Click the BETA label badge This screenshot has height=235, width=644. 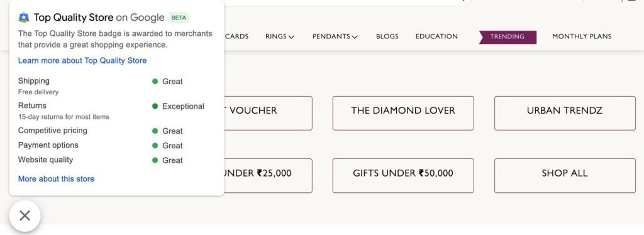click(x=179, y=18)
